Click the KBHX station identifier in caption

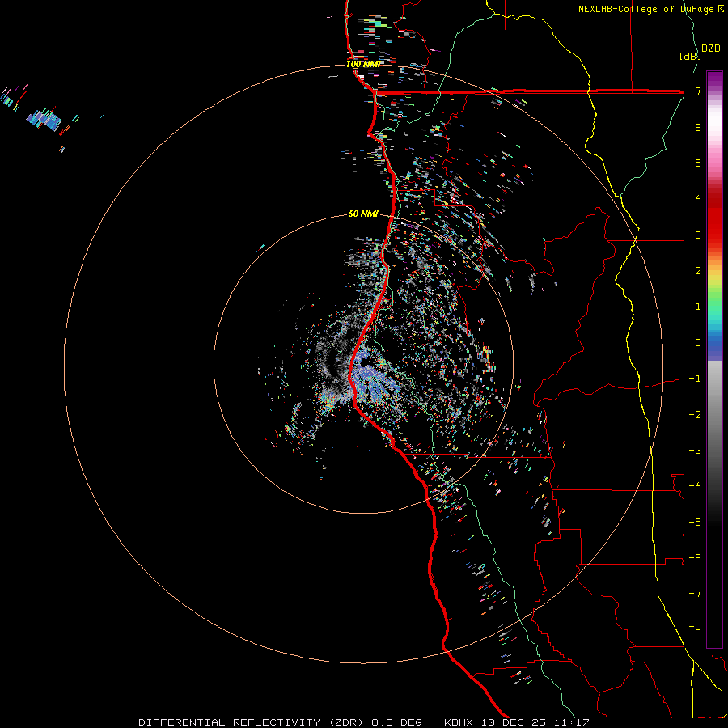459,722
